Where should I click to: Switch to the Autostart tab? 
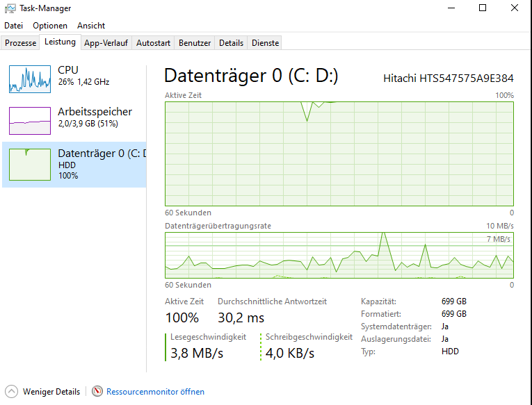click(x=153, y=43)
